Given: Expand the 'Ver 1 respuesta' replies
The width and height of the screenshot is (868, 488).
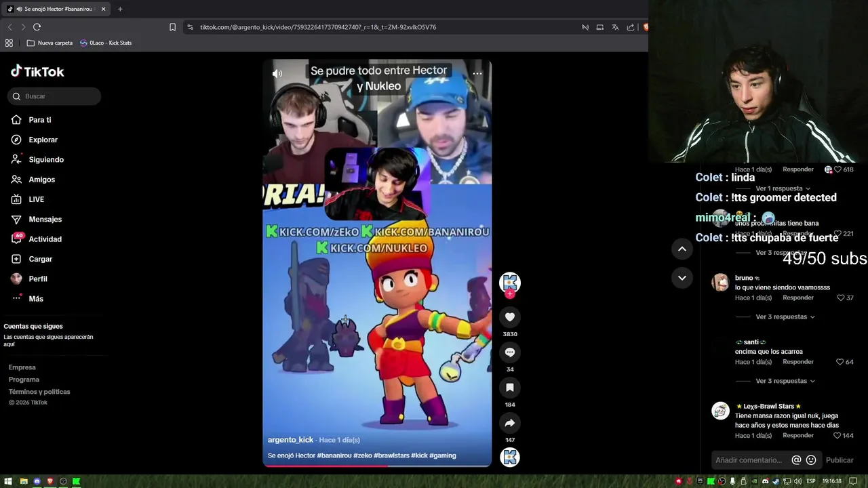Looking at the screenshot, I should click(783, 188).
